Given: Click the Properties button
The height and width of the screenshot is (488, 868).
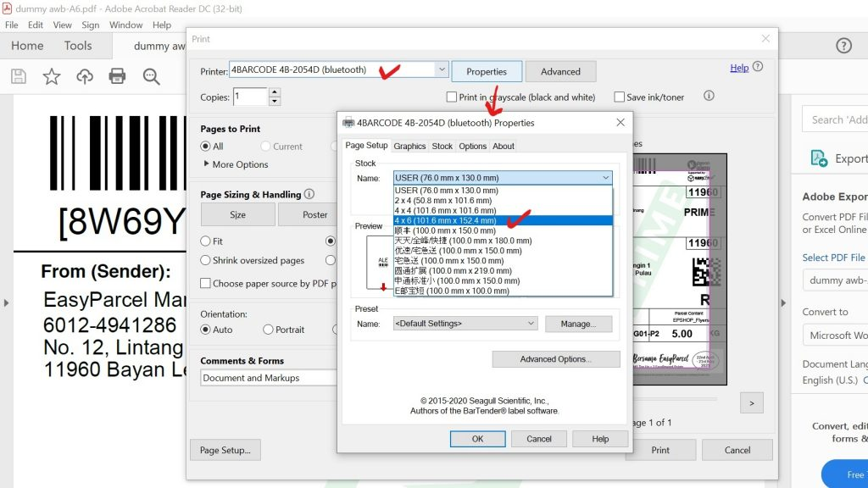Looking at the screenshot, I should click(x=487, y=71).
